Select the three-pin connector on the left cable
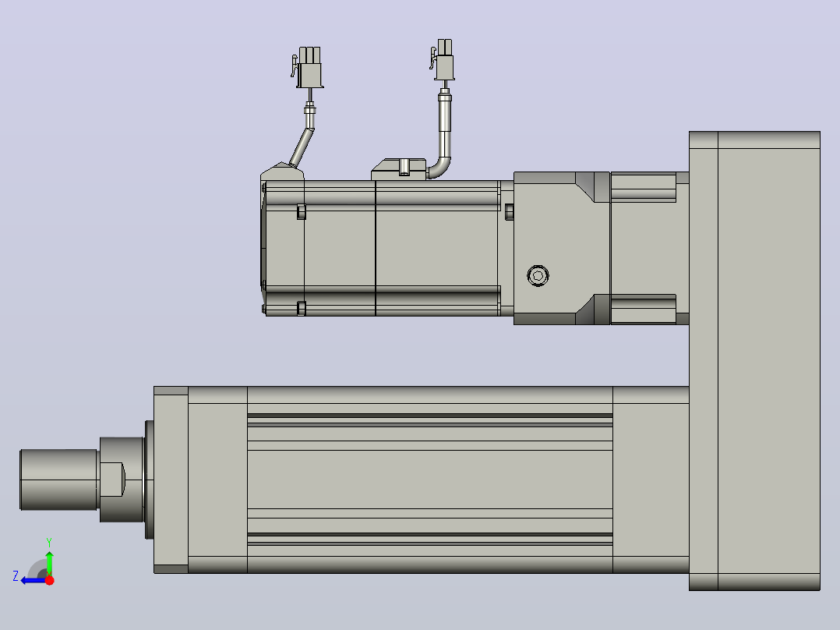The height and width of the screenshot is (630, 840). point(308,68)
